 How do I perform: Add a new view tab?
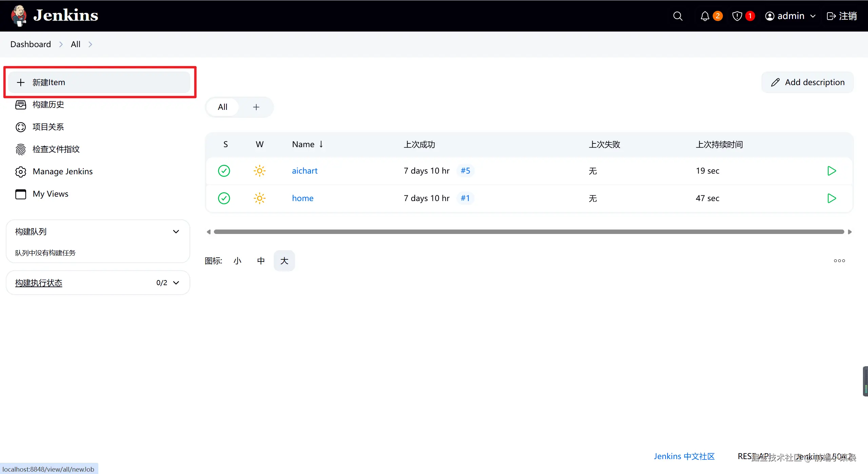[256, 107]
